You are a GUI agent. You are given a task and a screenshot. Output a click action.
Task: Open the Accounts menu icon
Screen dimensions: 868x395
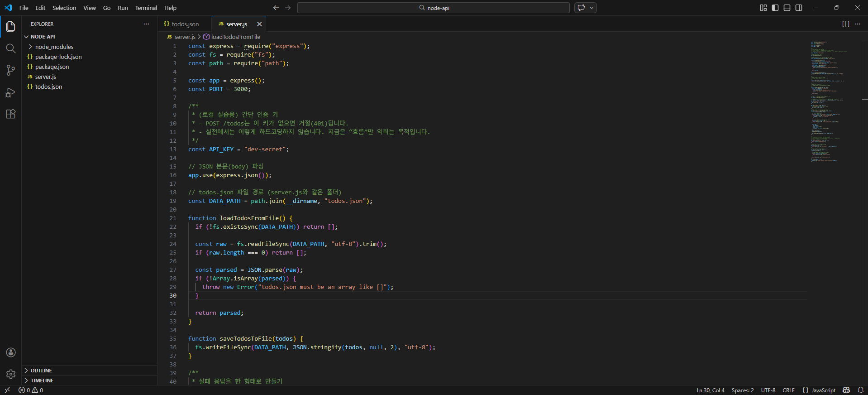[x=11, y=352]
